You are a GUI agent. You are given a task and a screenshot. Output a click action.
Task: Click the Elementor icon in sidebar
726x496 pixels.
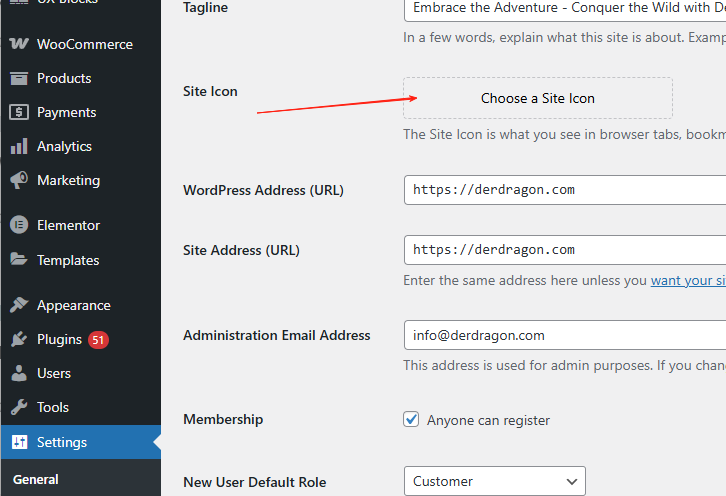pyautogui.click(x=19, y=225)
